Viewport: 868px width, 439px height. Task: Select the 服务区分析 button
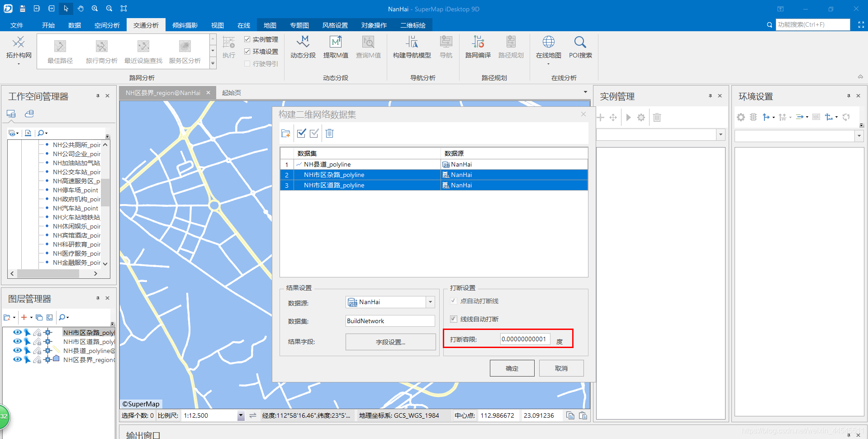pos(185,52)
